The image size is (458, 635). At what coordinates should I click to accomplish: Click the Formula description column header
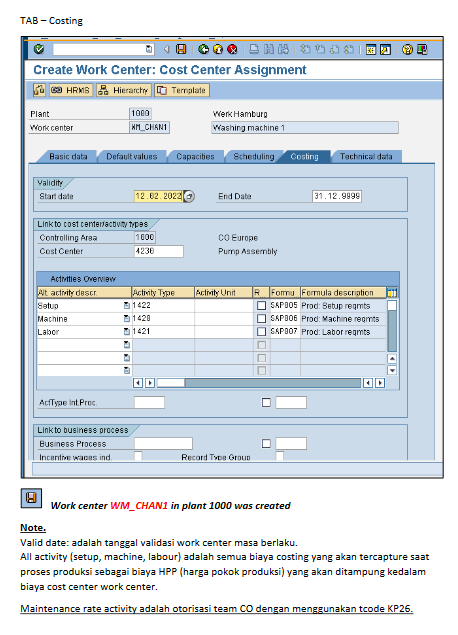click(343, 292)
